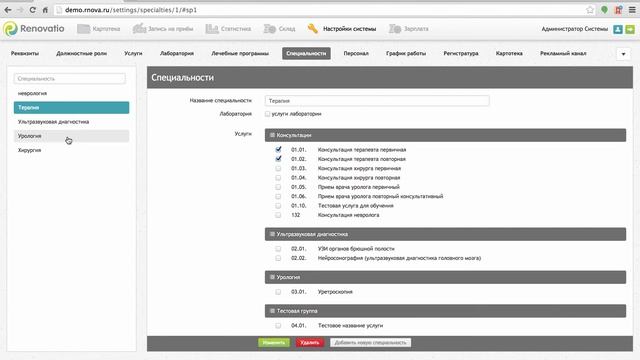The width and height of the screenshot is (640, 360).
Task: Click the Настройки системы wrench icon
Action: click(313, 29)
